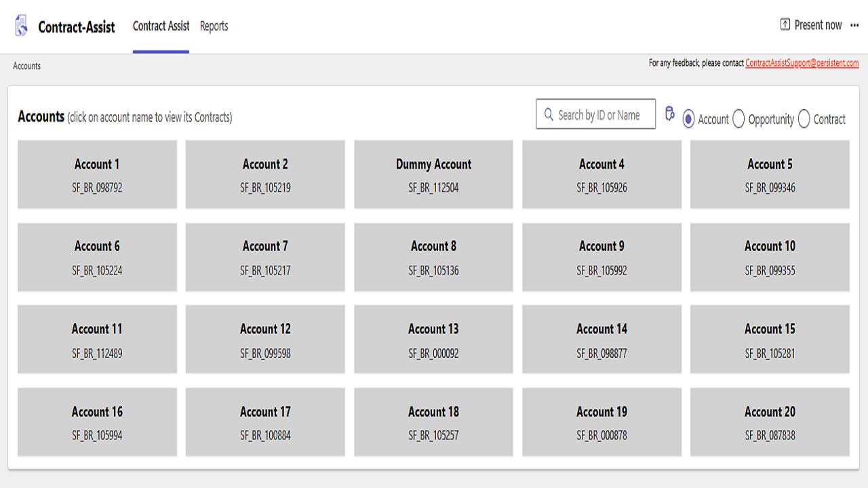Image resolution: width=868 pixels, height=488 pixels.
Task: Open Account 16 tile SF_BR_105994
Action: pyautogui.click(x=97, y=422)
